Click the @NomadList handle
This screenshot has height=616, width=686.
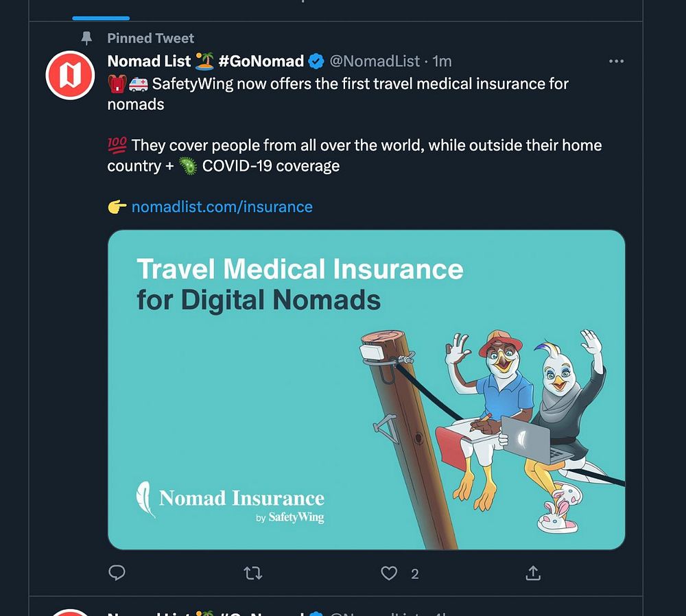pyautogui.click(x=375, y=62)
